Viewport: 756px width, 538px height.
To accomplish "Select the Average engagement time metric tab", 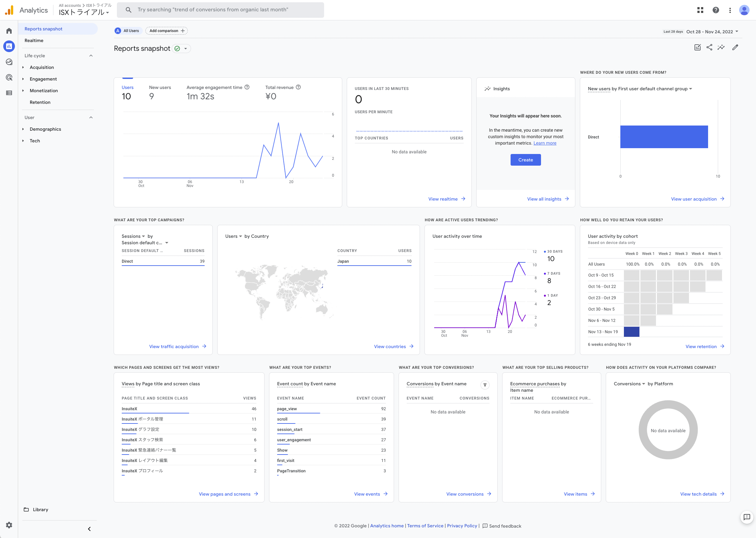I will [218, 93].
